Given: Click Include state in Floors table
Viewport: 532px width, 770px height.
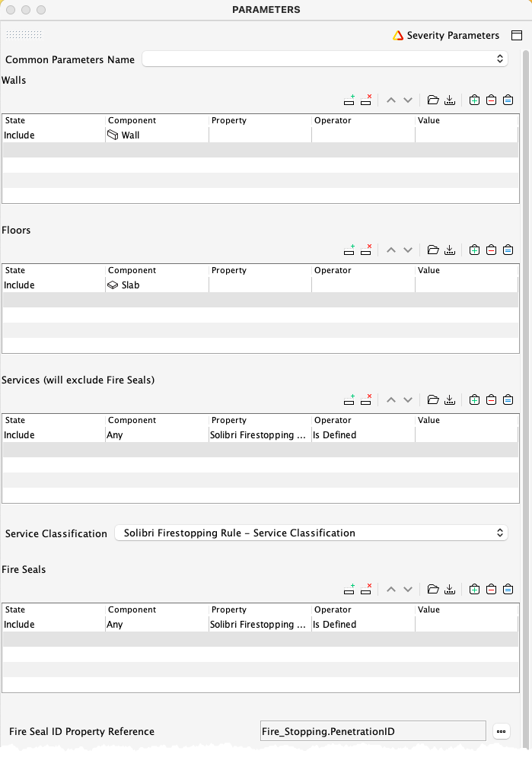Looking at the screenshot, I should (x=53, y=285).
